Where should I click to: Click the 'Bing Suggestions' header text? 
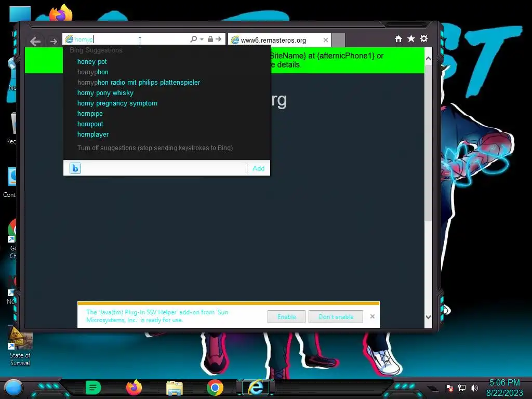point(96,50)
